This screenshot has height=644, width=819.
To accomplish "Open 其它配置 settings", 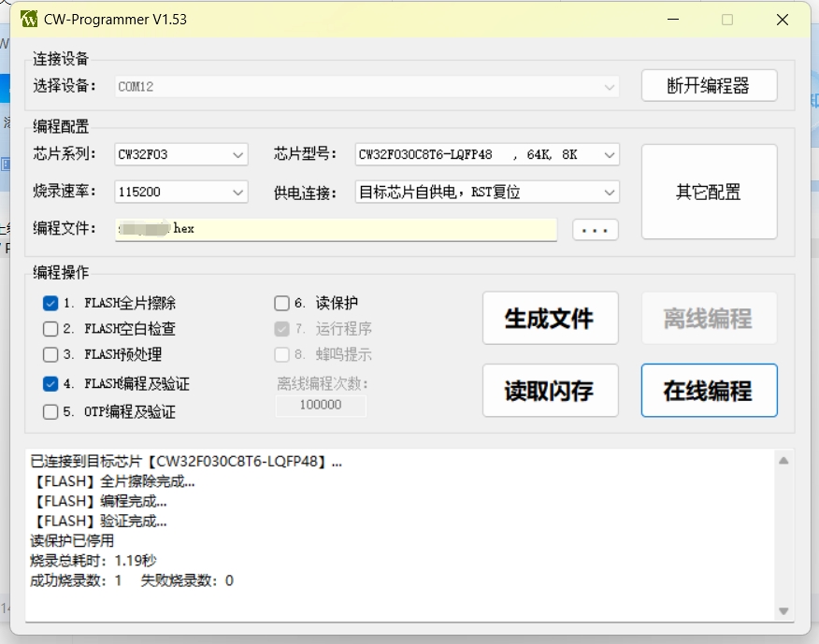I will click(709, 192).
